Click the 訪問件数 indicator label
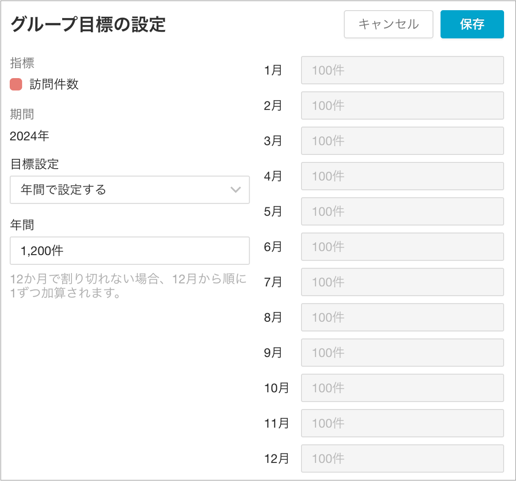 point(54,84)
